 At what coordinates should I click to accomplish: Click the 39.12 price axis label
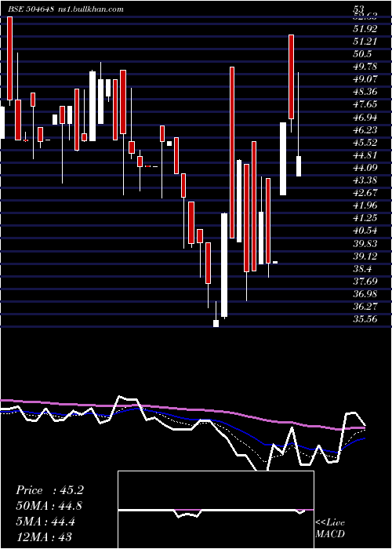365,256
